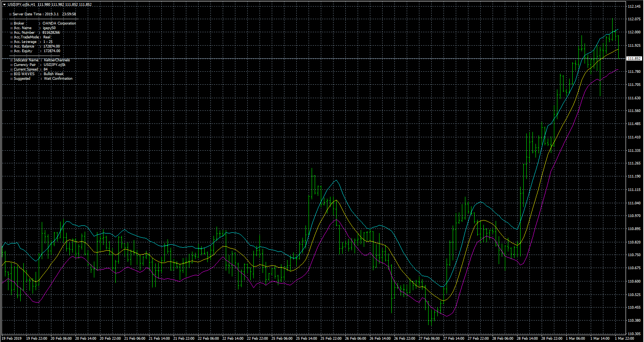Click 111.190 on the price axis
The height and width of the screenshot is (342, 644).
[x=634, y=176]
